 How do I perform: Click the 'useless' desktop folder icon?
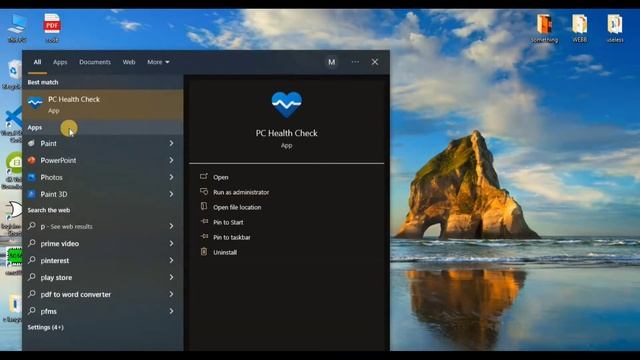tap(615, 28)
